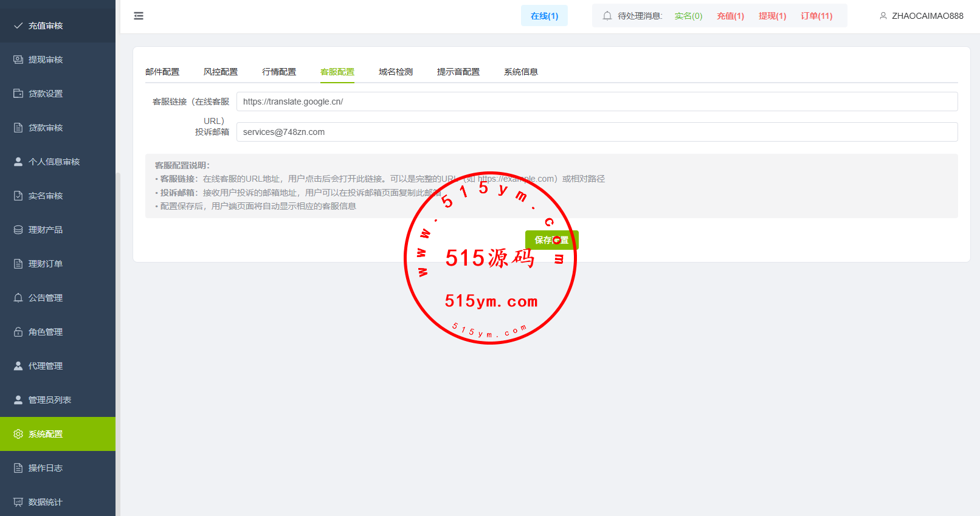Open pending 提现(1) notifications link
This screenshot has height=516, width=980.
772,16
